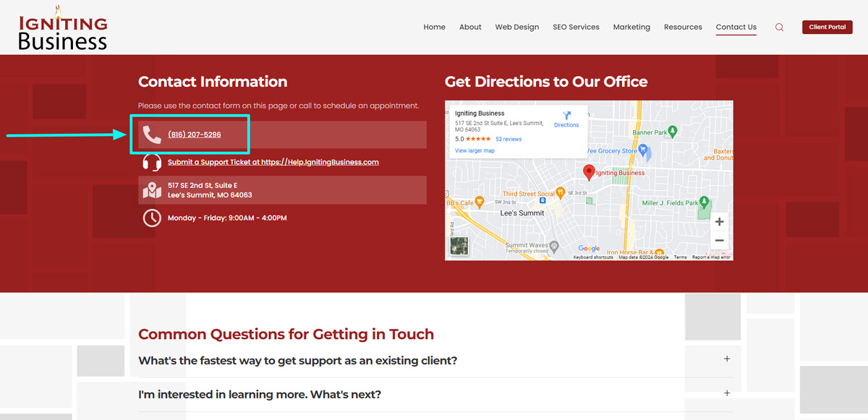Click the map location icon beside address
868x420 pixels.
click(152, 190)
